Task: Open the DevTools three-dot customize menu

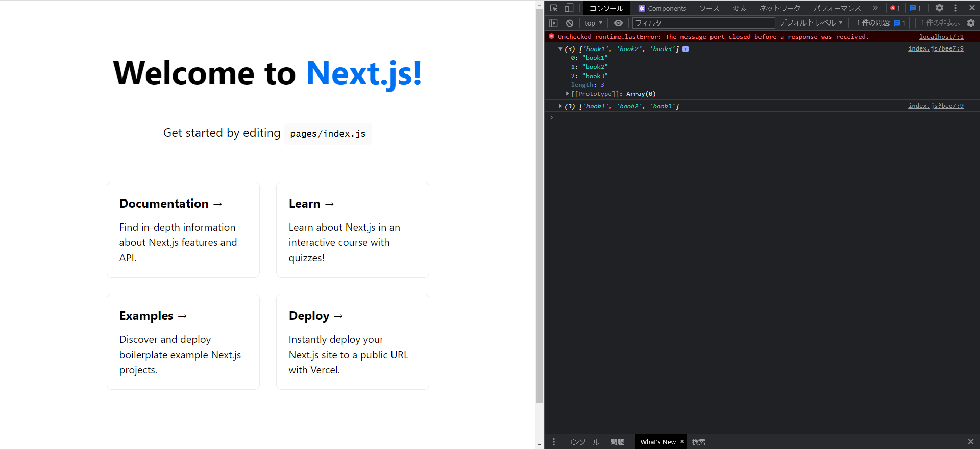Action: [955, 8]
